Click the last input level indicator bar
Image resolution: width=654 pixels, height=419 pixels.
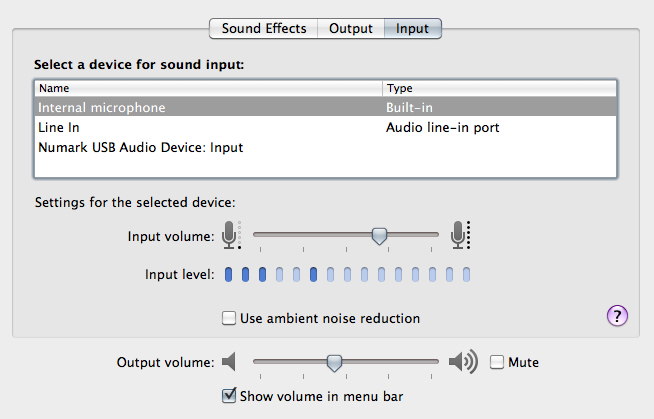(466, 274)
